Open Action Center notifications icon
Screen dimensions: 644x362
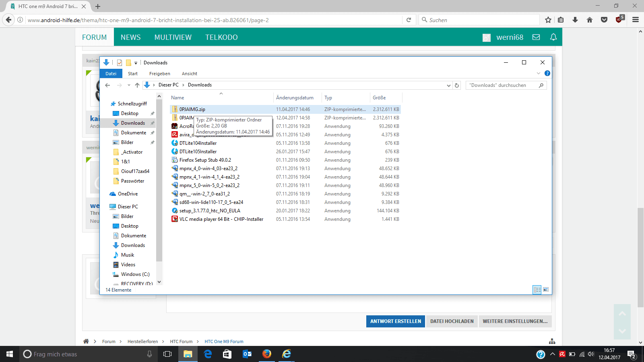[x=632, y=354]
